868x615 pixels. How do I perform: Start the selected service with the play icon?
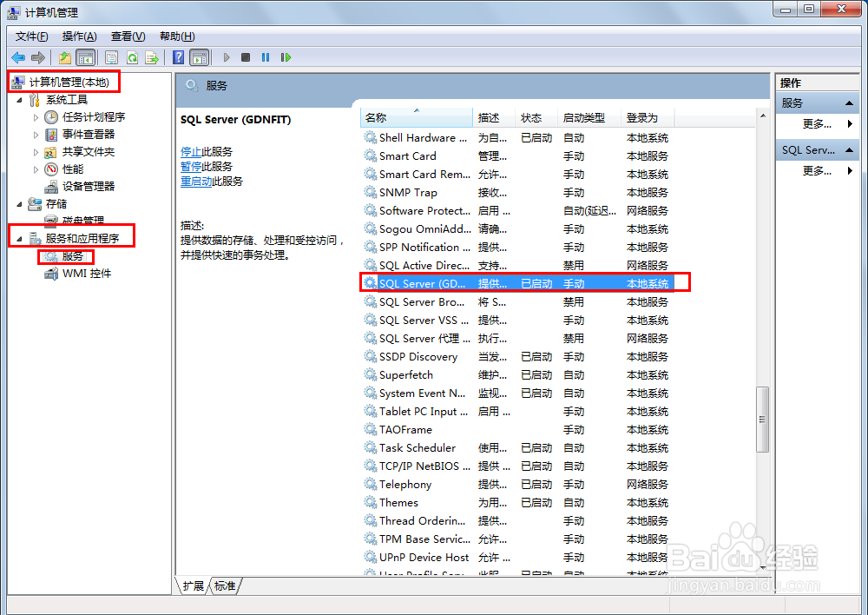[227, 56]
